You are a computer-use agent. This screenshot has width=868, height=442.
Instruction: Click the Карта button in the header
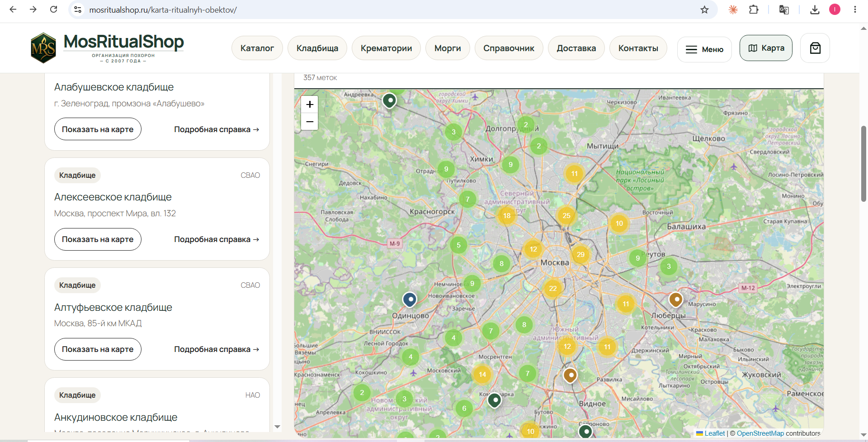click(766, 48)
